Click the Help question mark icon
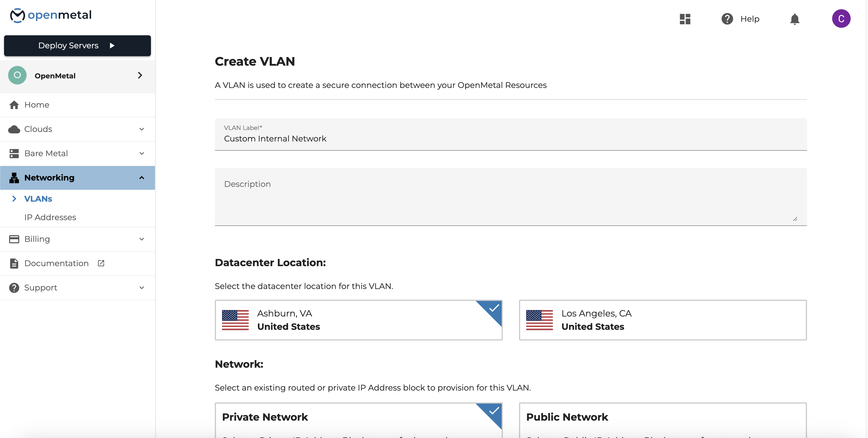Screen dimensions: 868x438 pos(727,19)
